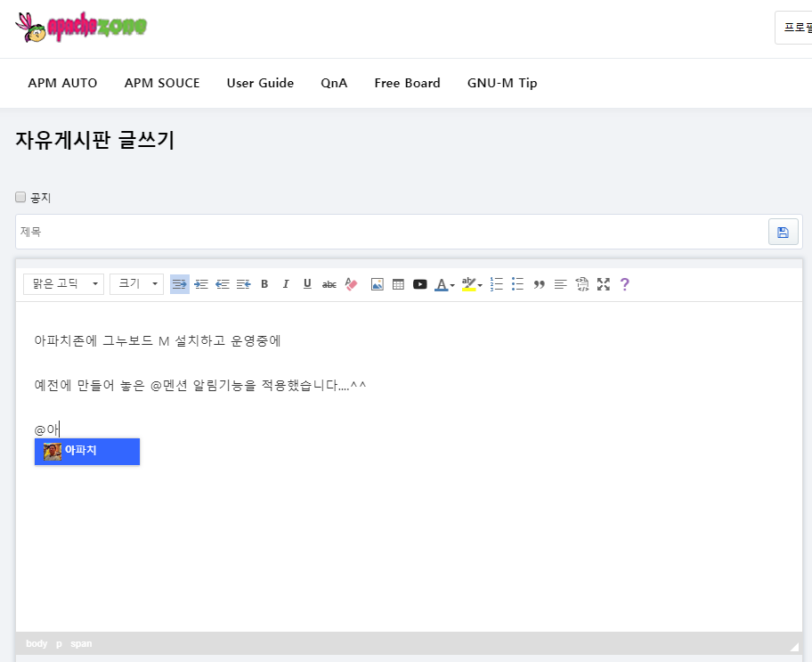Switch editor to fullscreen mode
812x662 pixels.
pyautogui.click(x=604, y=284)
